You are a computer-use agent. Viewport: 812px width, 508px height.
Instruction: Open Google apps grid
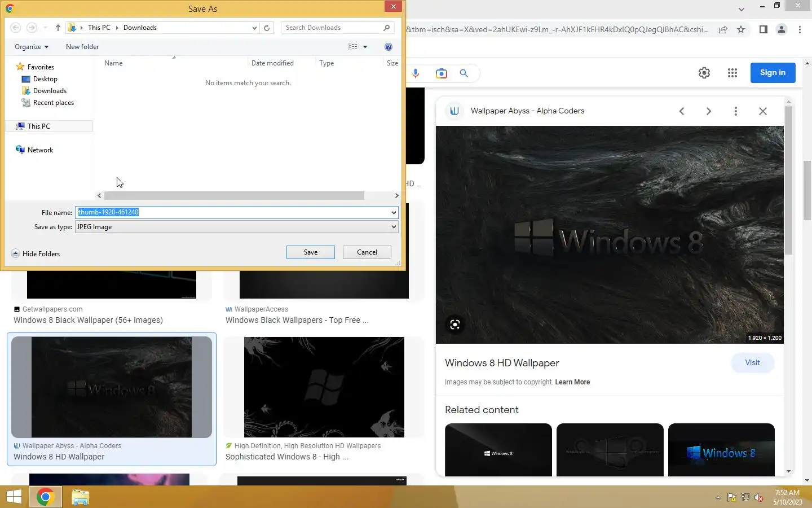pyautogui.click(x=732, y=73)
